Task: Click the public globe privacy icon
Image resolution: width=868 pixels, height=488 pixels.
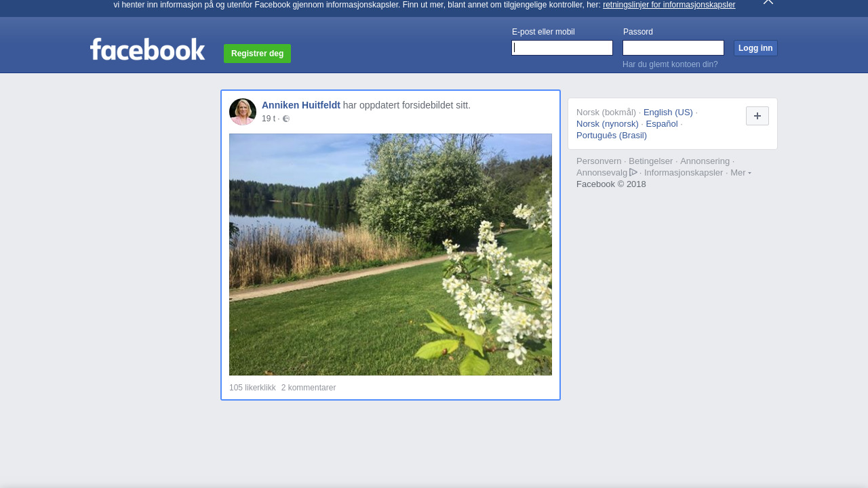Action: click(286, 119)
